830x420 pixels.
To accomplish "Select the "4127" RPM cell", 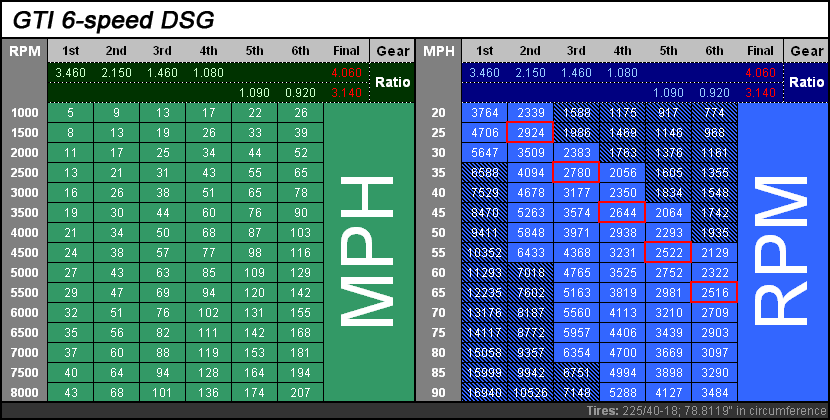I will (669, 392).
